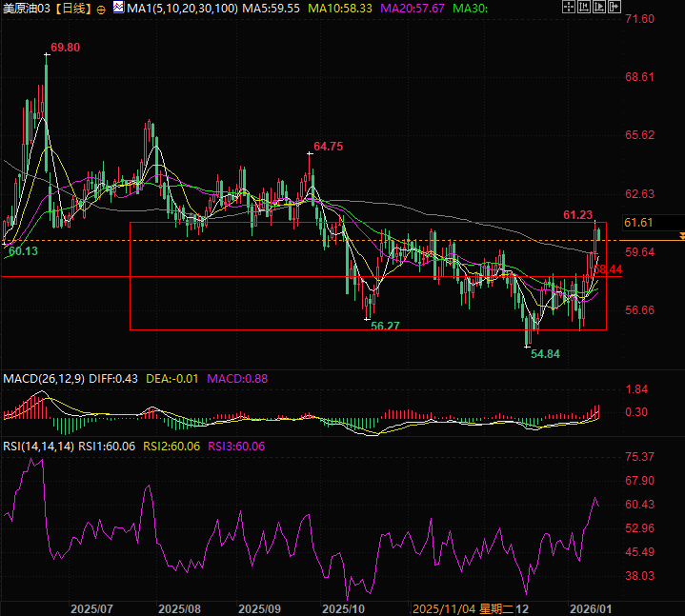Select the 54.84 low price marker
The image size is (685, 616).
click(x=545, y=353)
